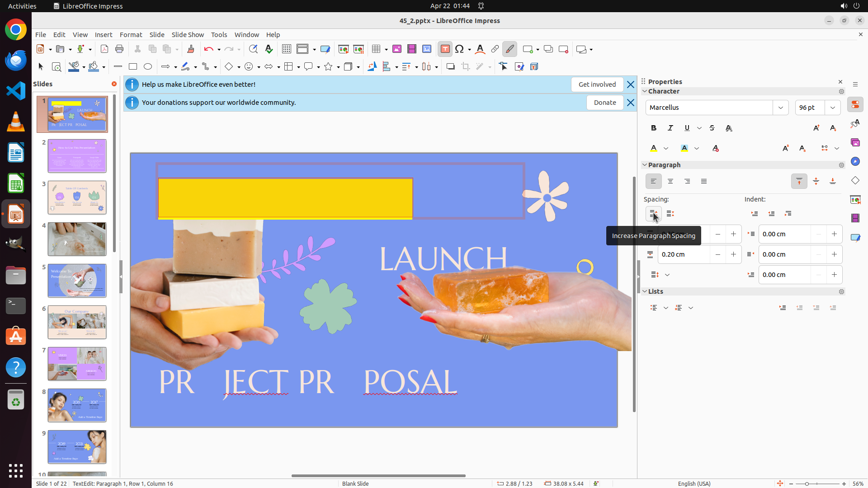Image resolution: width=868 pixels, height=488 pixels.
Task: Click the Export as PDF icon
Action: point(104,49)
